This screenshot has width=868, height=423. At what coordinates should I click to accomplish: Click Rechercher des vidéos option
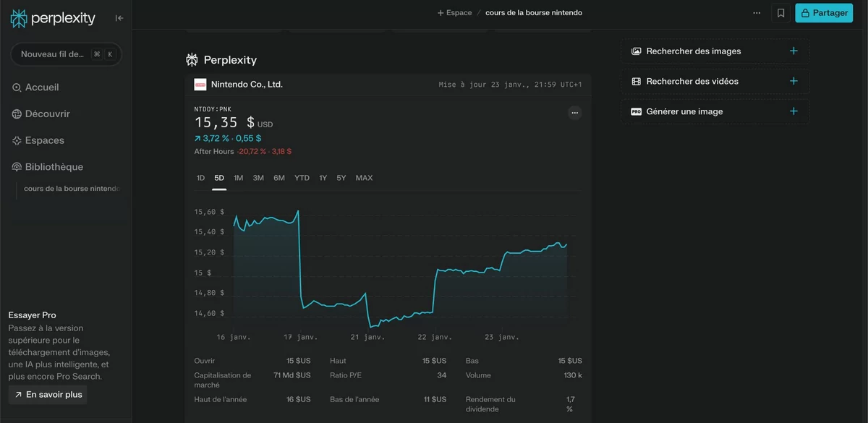pos(715,82)
